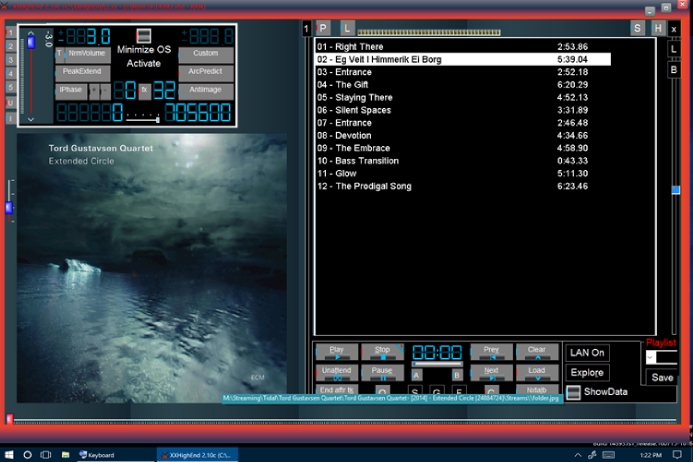Viewport: 693px width, 462px height.
Task: Select track '12 - The Prodigal Song'
Action: (x=463, y=186)
